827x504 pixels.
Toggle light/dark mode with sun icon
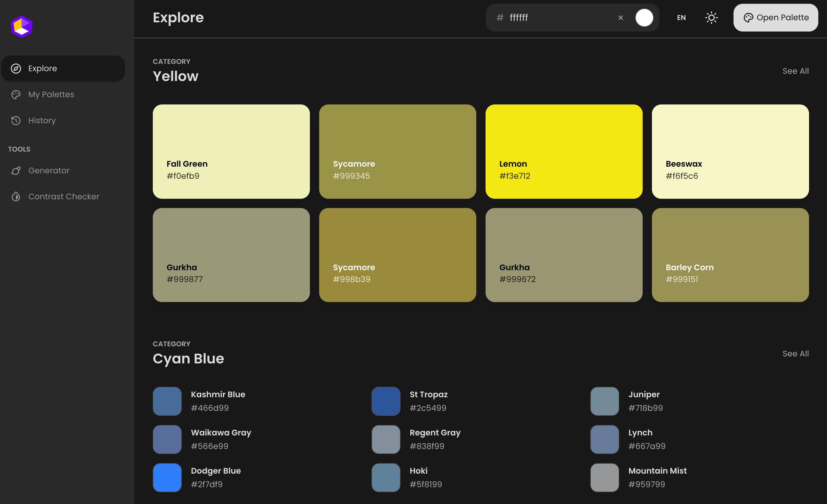click(x=711, y=17)
